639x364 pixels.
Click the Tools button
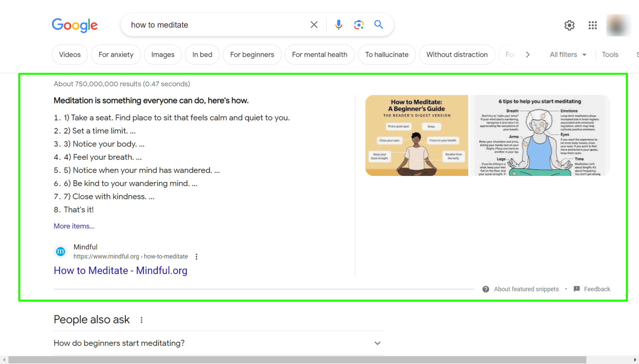[x=610, y=55]
